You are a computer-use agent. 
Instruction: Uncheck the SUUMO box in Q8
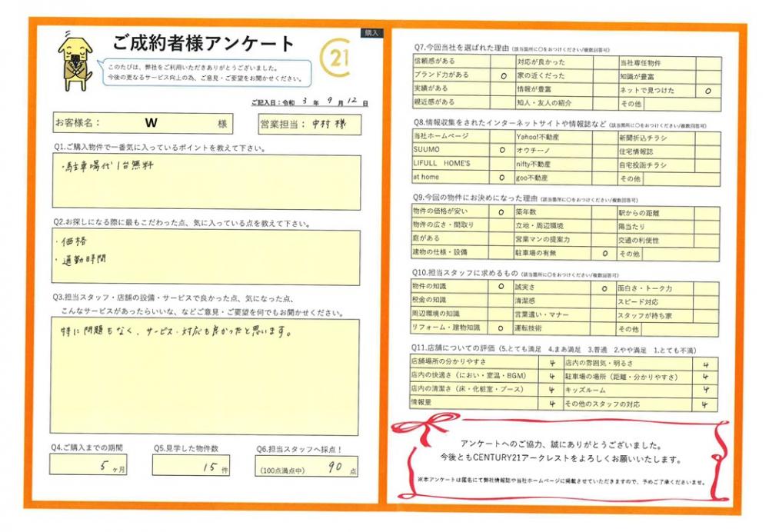pos(501,151)
